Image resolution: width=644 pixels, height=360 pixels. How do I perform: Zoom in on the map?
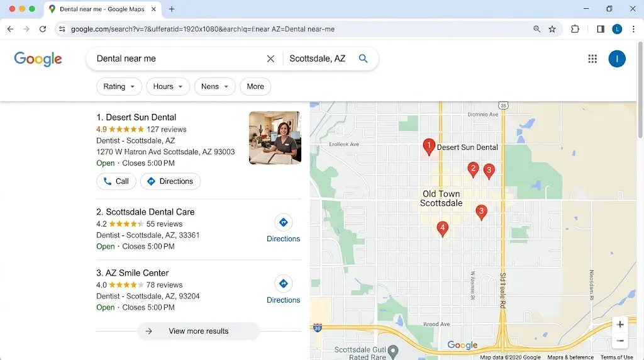click(620, 325)
